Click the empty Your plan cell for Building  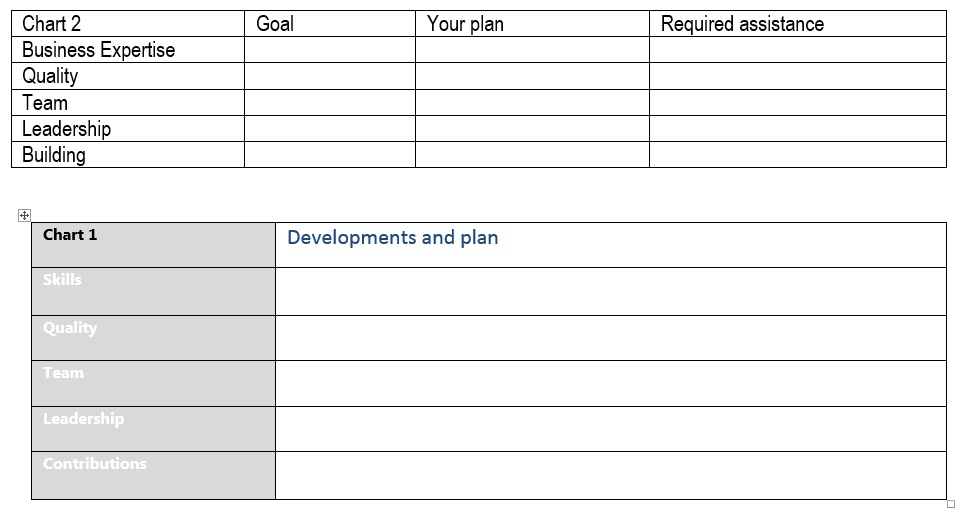(x=531, y=155)
